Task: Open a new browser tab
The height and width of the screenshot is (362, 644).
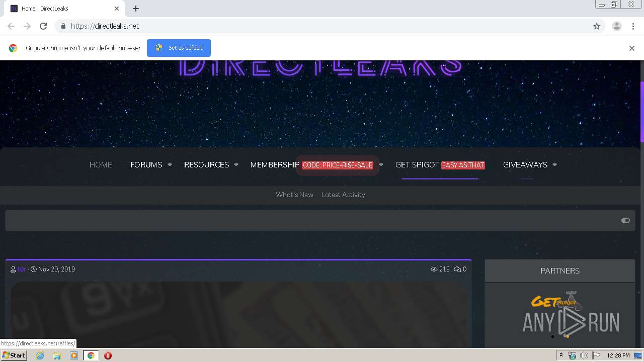Action: coord(136,9)
